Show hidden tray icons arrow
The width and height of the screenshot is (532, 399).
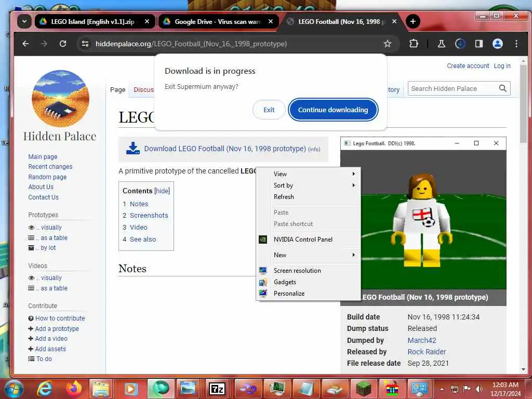[x=442, y=389]
